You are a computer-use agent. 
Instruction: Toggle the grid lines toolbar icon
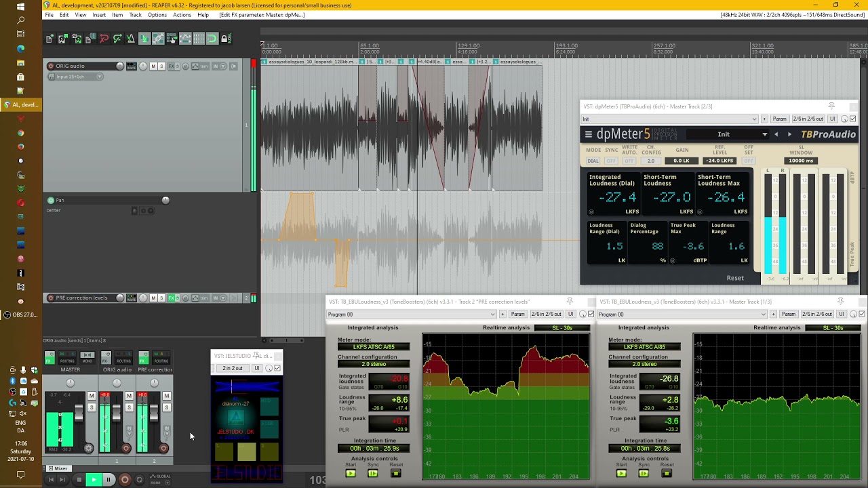pos(199,39)
